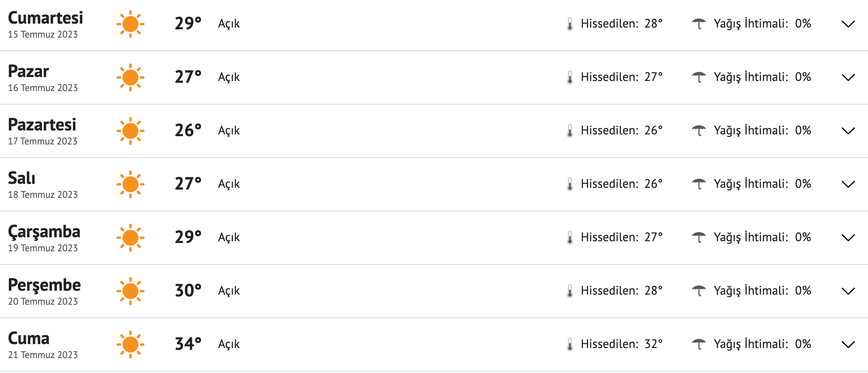Expand the Pazar row chevron

pos(848,77)
